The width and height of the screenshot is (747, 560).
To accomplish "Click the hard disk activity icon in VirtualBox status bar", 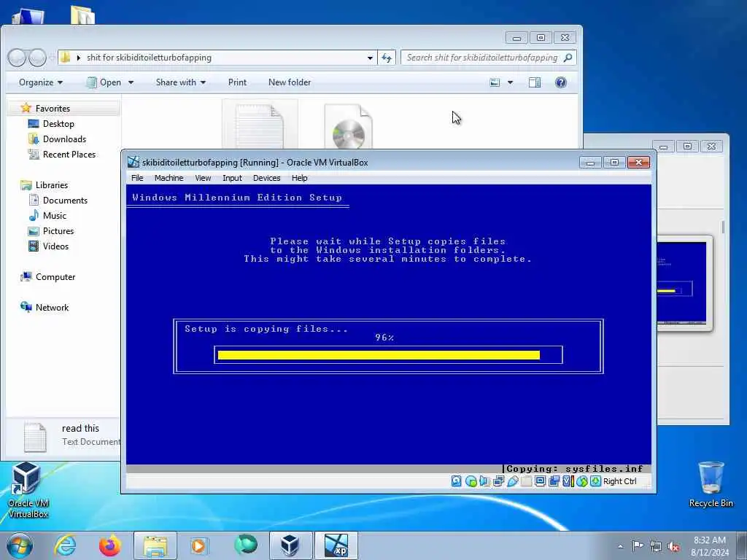I will [x=457, y=481].
